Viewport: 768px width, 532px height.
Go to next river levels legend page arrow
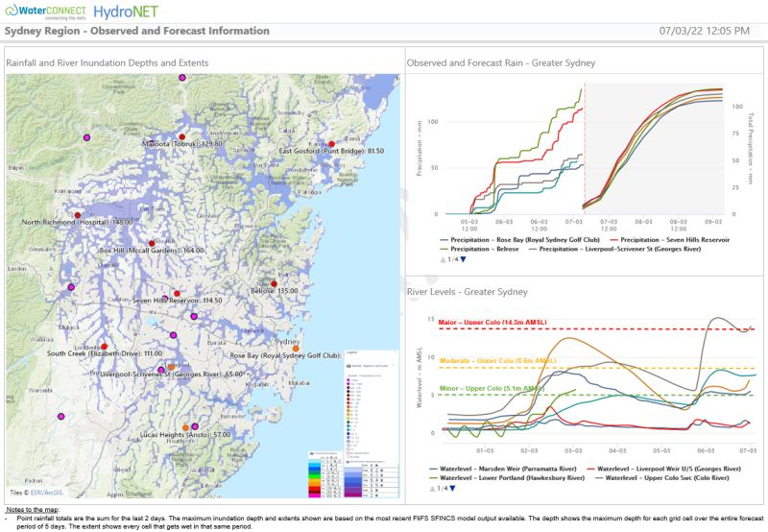[452, 489]
